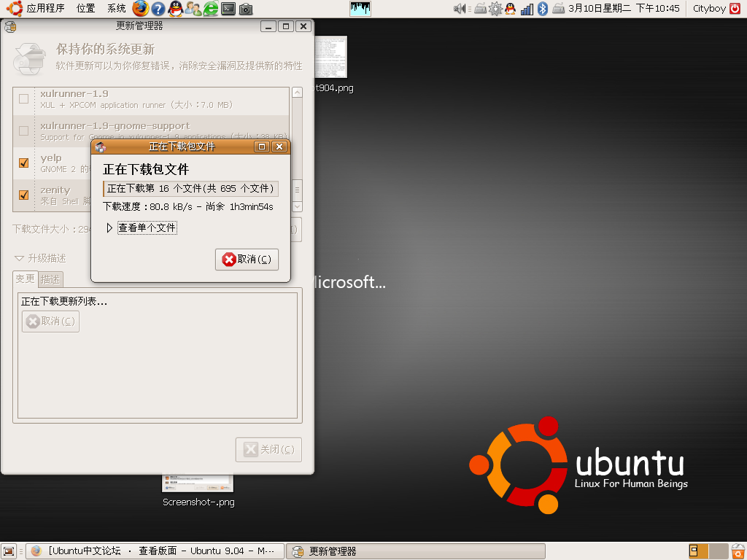
Task: Switch to the 变更 tab
Action: pyautogui.click(x=25, y=279)
